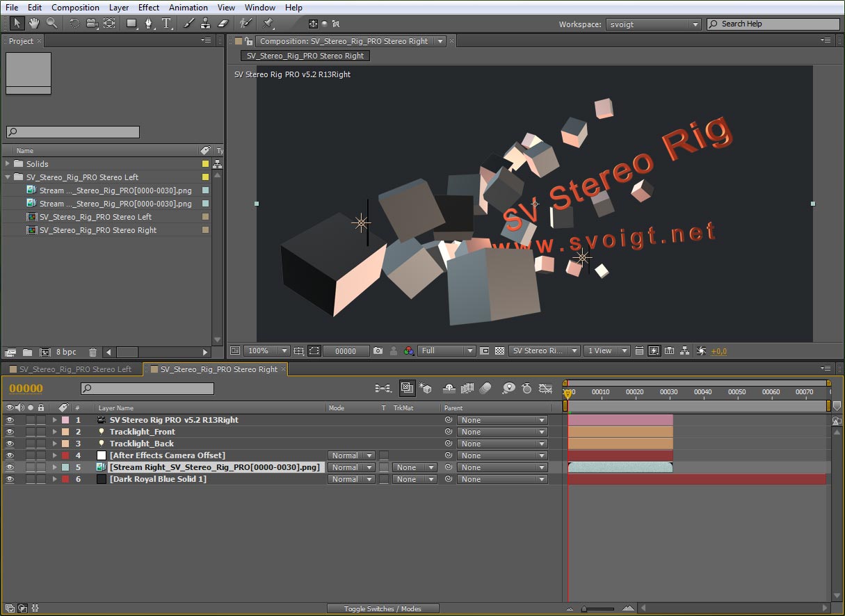Select the Zoom magnifier tool

(51, 23)
